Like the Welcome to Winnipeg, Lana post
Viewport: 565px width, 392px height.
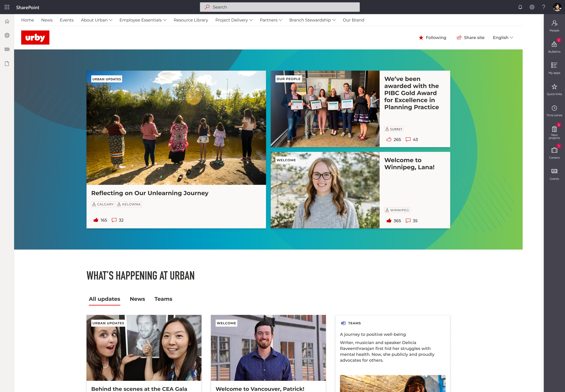pyautogui.click(x=389, y=221)
